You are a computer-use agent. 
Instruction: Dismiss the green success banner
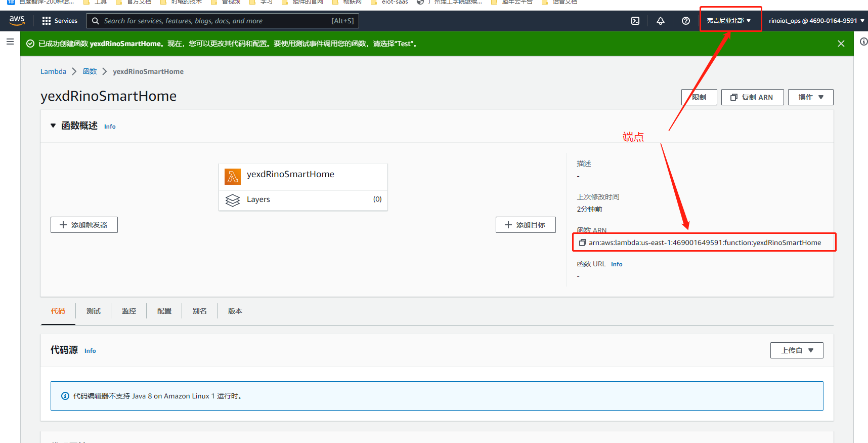pos(841,44)
